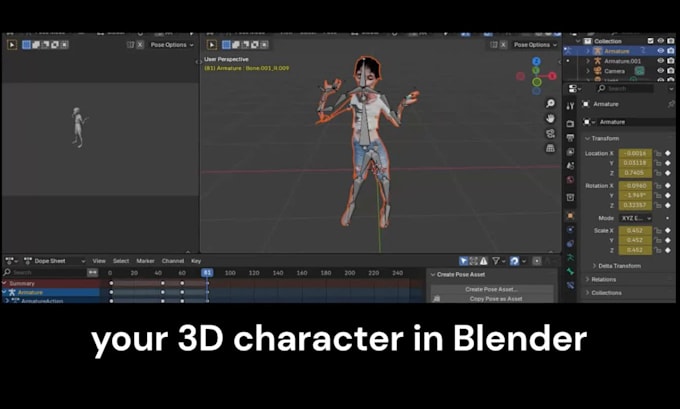Disable rendering for Armature.001 with camera icon

click(x=671, y=61)
